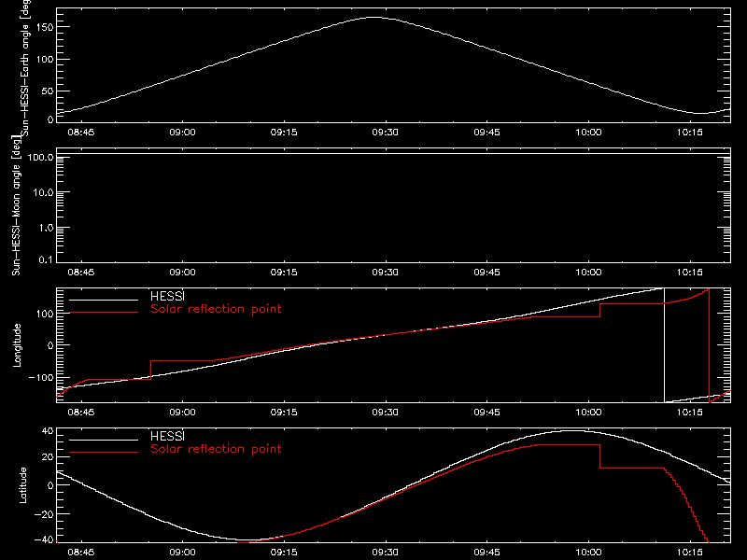Click 09:15 time label under Latitude plot

coord(284,552)
